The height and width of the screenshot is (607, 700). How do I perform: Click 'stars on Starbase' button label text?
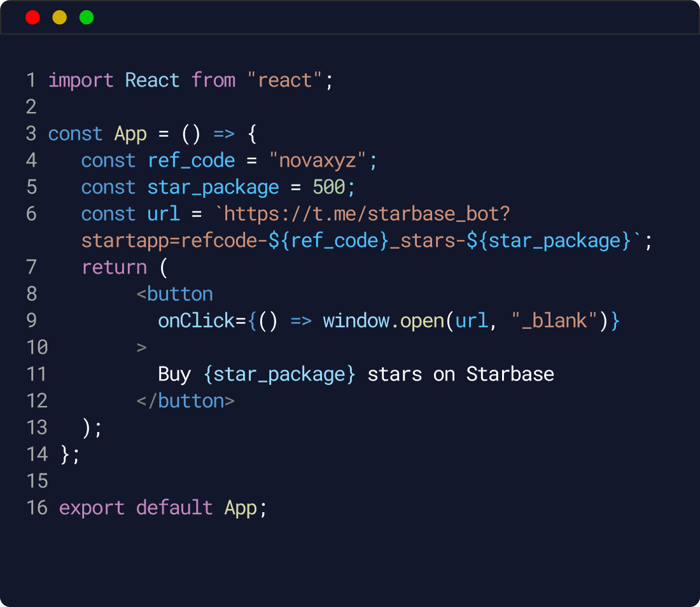[461, 374]
